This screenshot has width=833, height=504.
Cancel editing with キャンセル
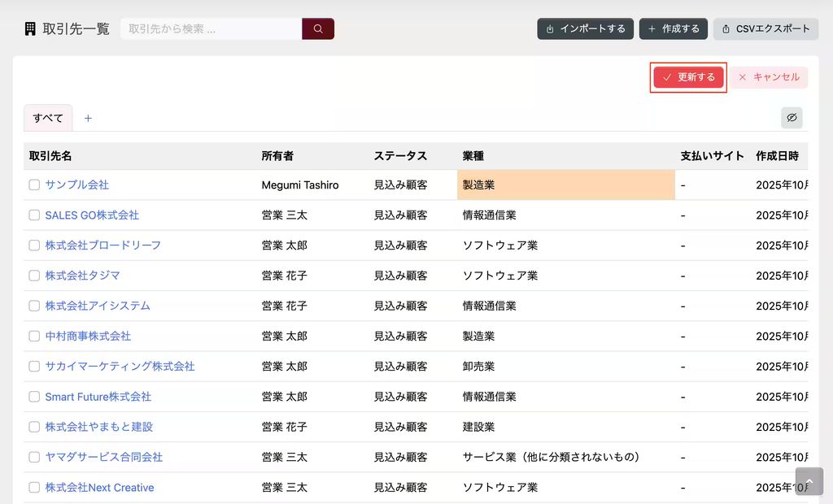[x=769, y=77]
